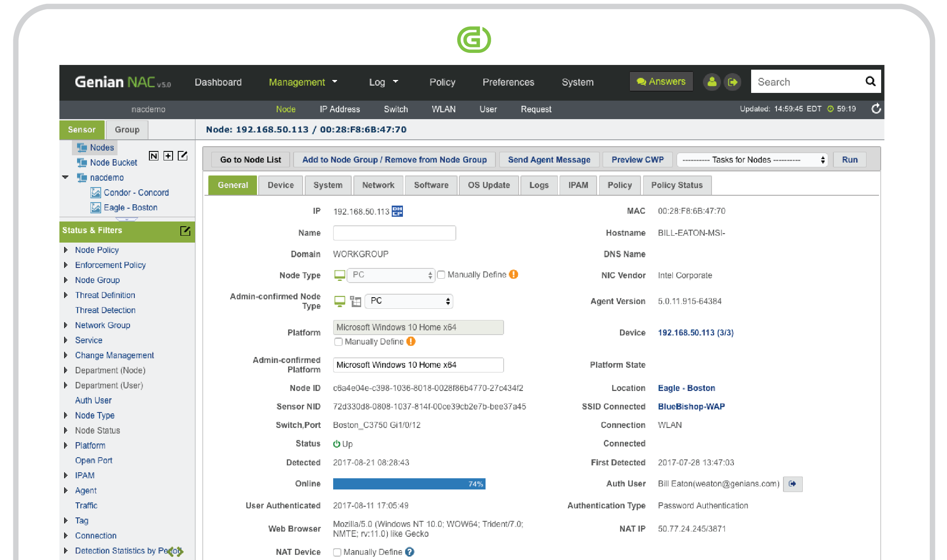Click the search magnifier icon

(870, 81)
